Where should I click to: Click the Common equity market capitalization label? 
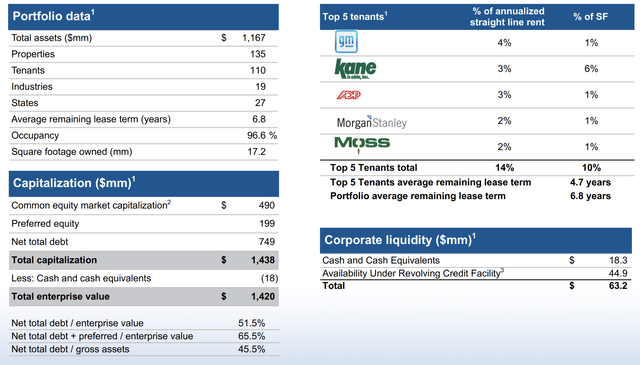pyautogui.click(x=91, y=205)
